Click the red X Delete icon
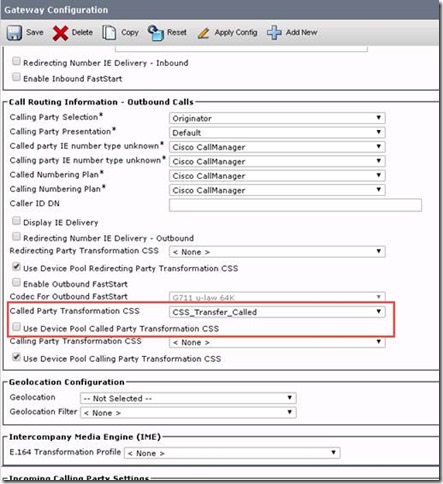This screenshot has height=484, width=443. 60,33
